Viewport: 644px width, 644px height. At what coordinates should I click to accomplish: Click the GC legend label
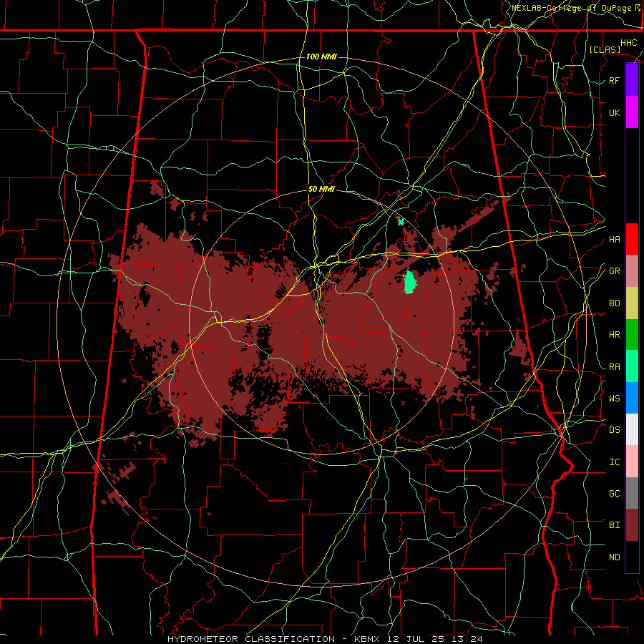click(x=615, y=494)
